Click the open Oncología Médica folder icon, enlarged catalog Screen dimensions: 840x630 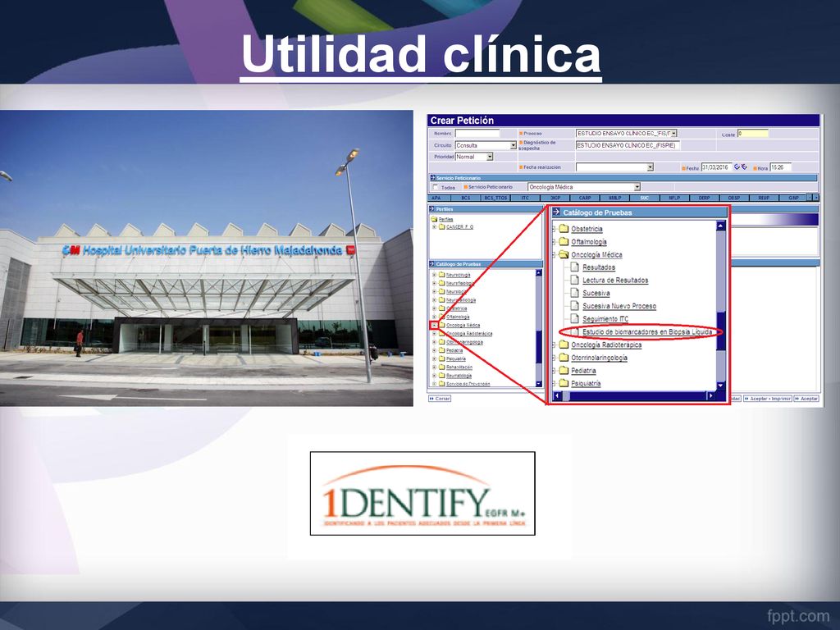pos(564,254)
